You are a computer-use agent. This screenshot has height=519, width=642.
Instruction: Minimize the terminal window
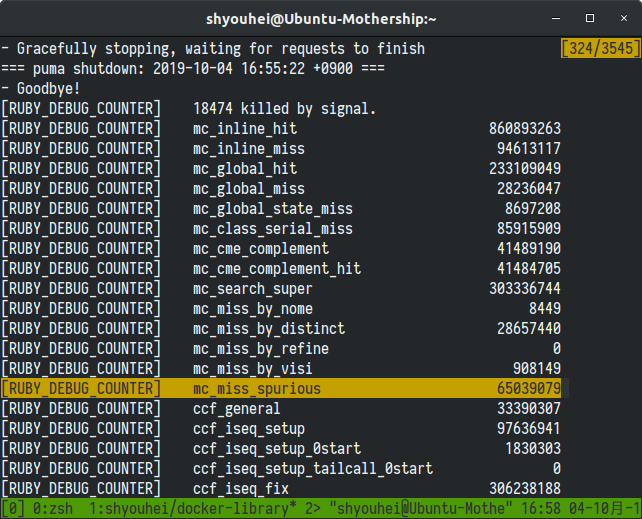tap(556, 18)
